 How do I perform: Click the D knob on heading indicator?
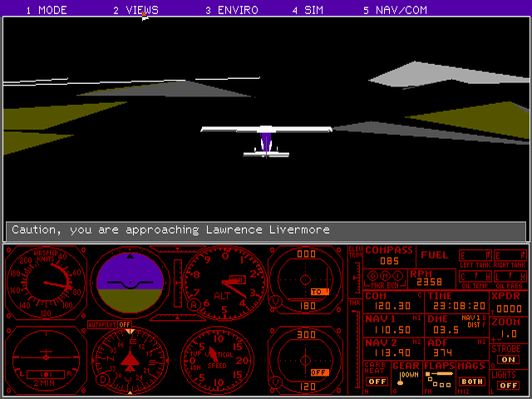click(103, 379)
